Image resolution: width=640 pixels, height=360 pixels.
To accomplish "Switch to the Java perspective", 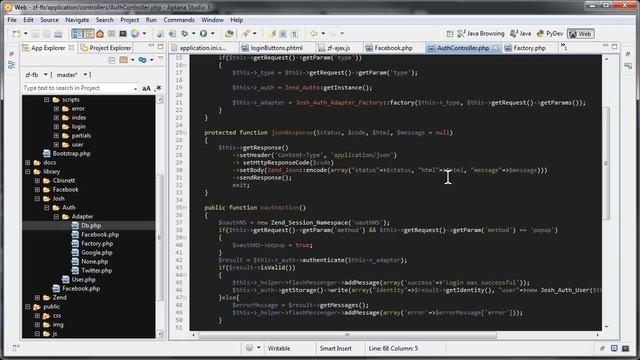I will pos(520,34).
